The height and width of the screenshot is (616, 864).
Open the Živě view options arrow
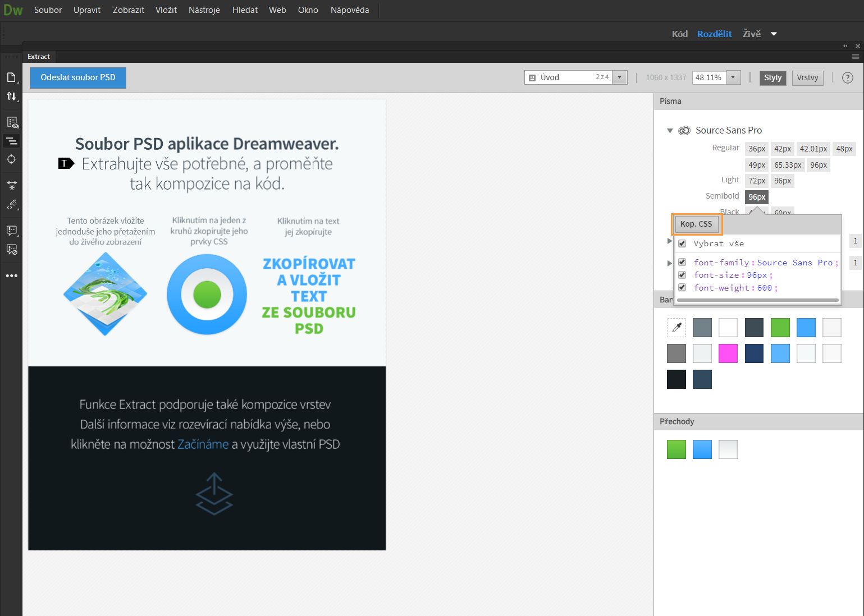(x=774, y=34)
